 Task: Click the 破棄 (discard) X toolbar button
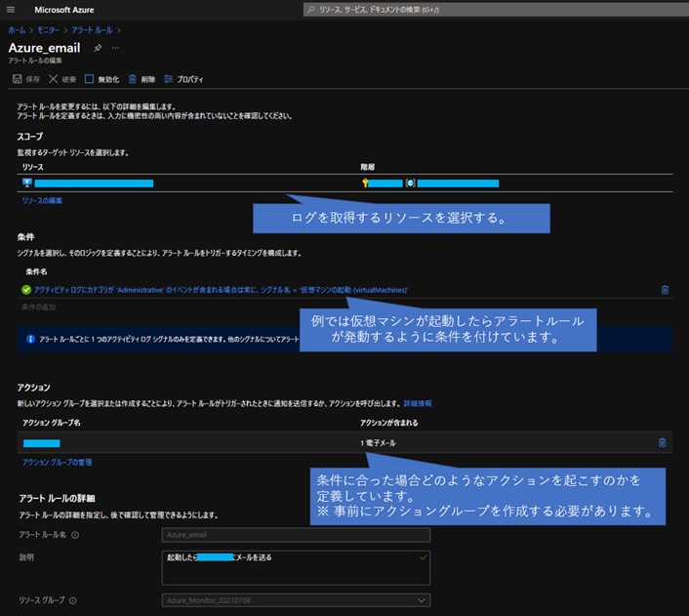(61, 79)
